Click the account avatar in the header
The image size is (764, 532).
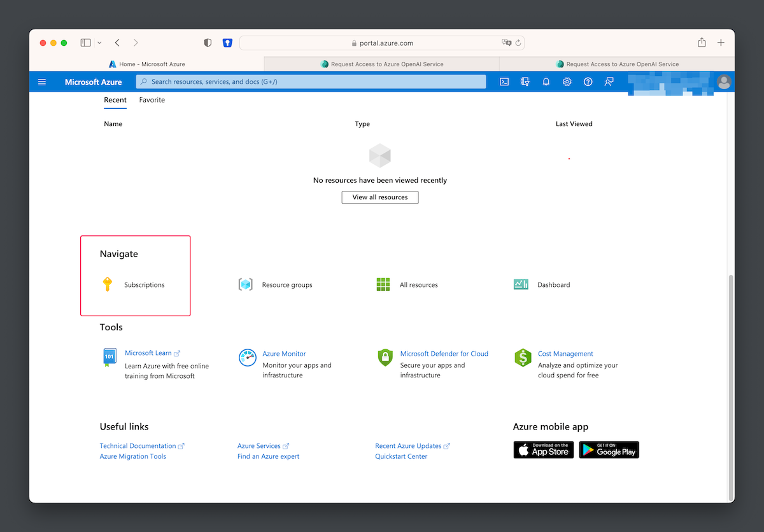724,81
